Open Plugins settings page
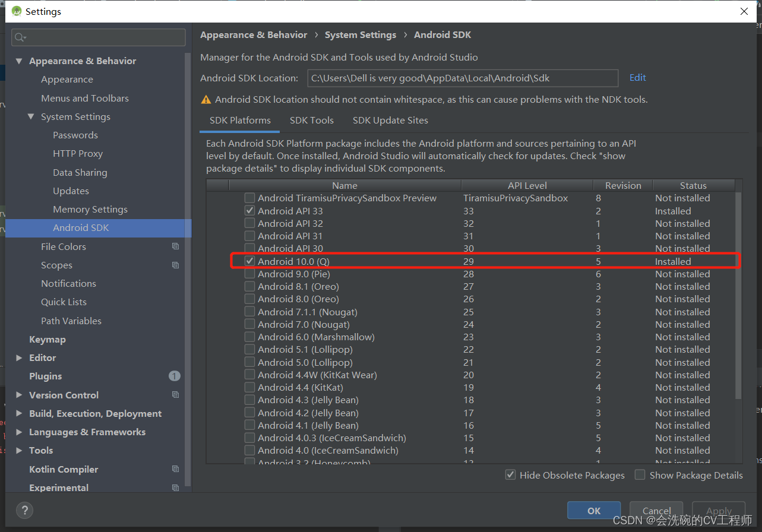The height and width of the screenshot is (532, 762). click(46, 376)
